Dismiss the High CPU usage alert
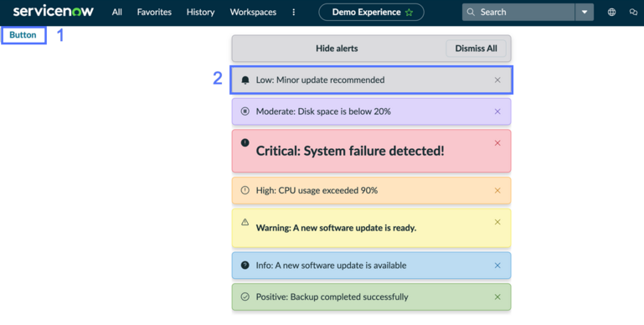 (x=497, y=191)
